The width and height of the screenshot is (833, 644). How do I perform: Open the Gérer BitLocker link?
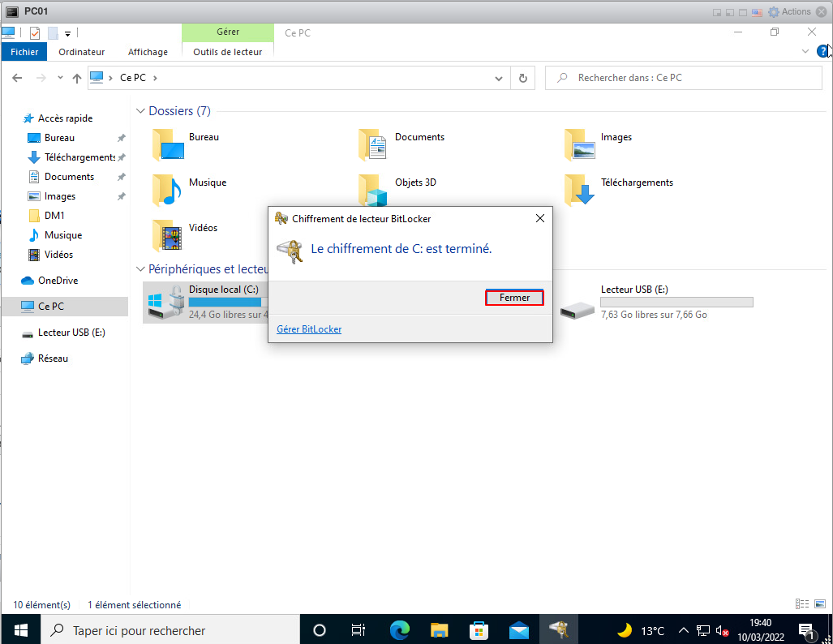click(x=309, y=329)
